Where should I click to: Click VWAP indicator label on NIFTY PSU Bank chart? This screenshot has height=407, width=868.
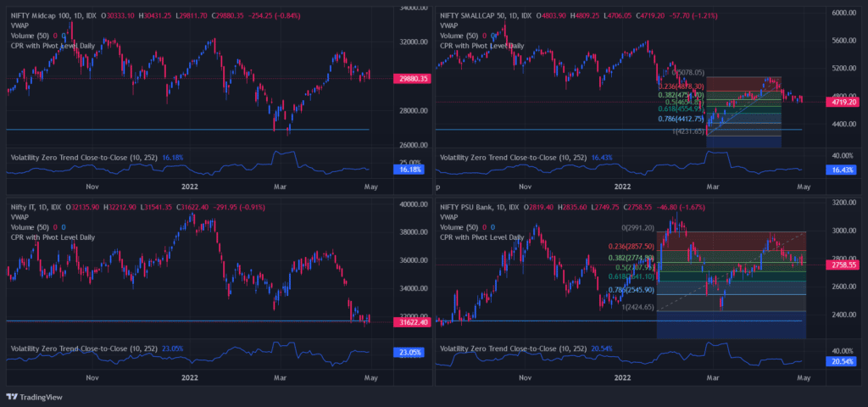449,217
